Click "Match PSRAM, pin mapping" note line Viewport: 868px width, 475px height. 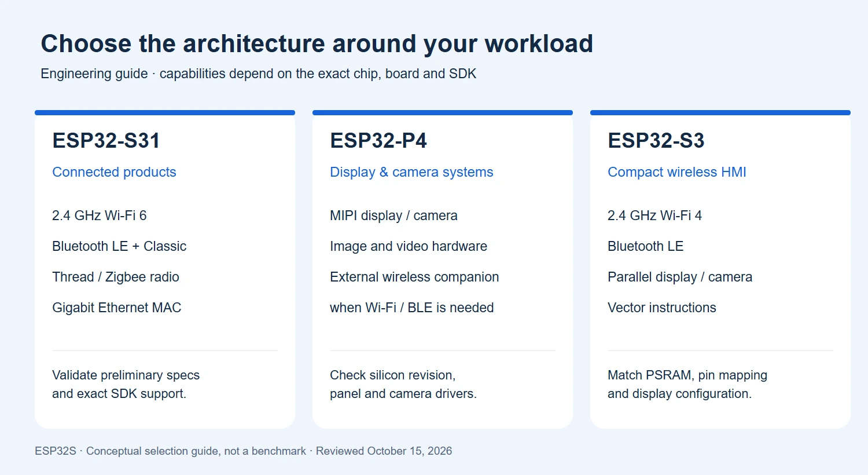(x=687, y=375)
